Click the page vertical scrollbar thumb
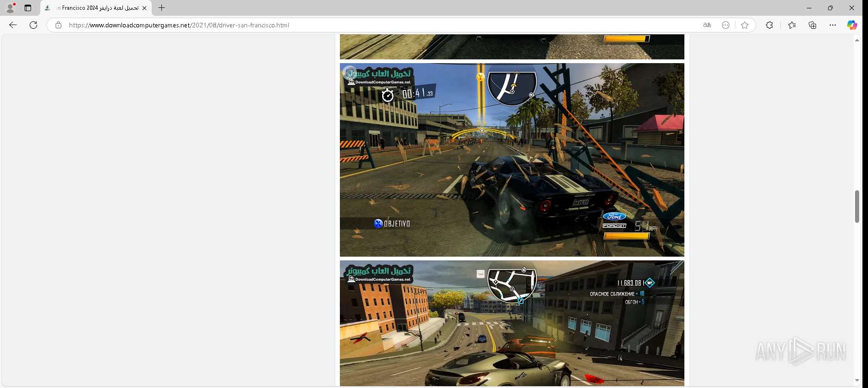This screenshot has width=868, height=388. pyautogui.click(x=857, y=207)
